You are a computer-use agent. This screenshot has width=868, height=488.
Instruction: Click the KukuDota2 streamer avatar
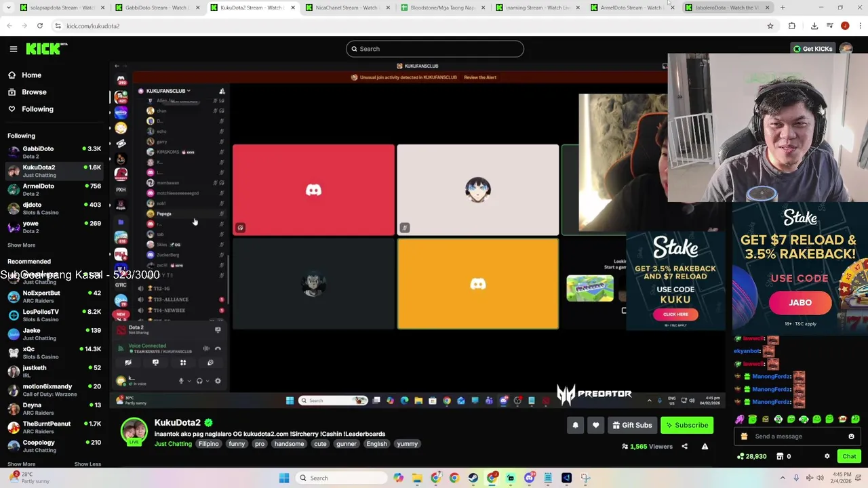(x=134, y=432)
